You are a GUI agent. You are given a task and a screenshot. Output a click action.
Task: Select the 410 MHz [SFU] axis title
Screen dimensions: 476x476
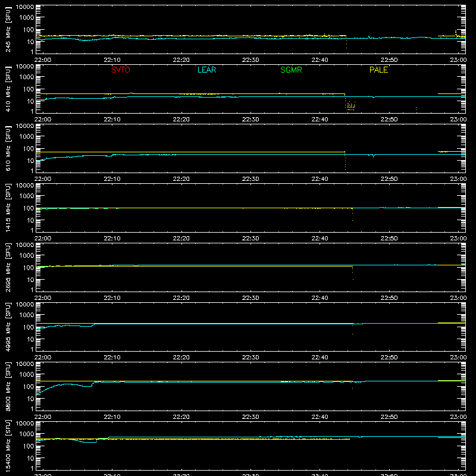tap(8, 89)
